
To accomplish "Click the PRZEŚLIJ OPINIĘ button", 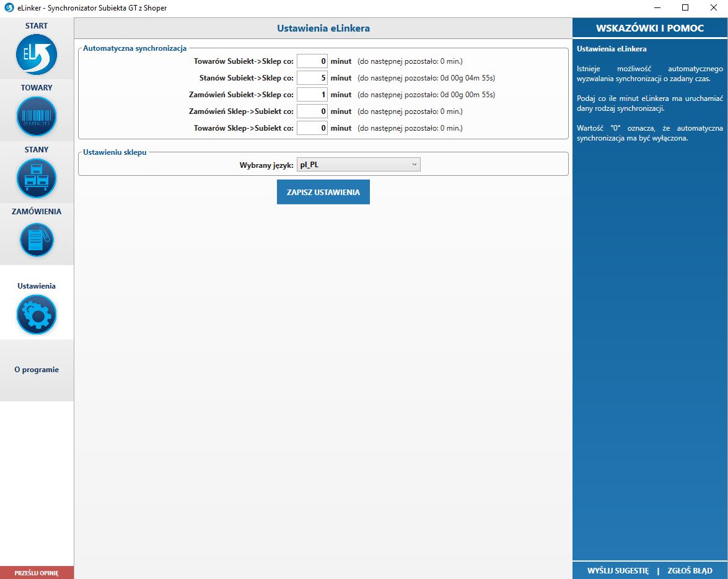I will point(37,573).
